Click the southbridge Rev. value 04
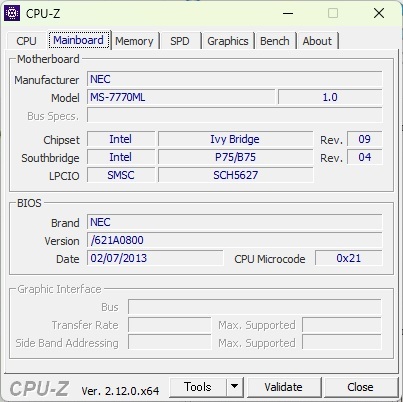 pos(365,157)
